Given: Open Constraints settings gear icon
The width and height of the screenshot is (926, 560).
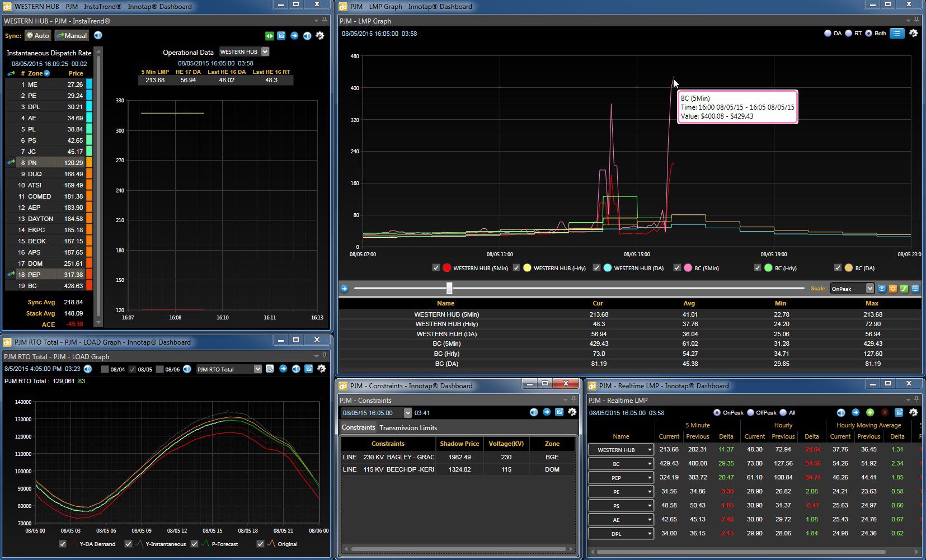Looking at the screenshot, I should click(x=572, y=412).
